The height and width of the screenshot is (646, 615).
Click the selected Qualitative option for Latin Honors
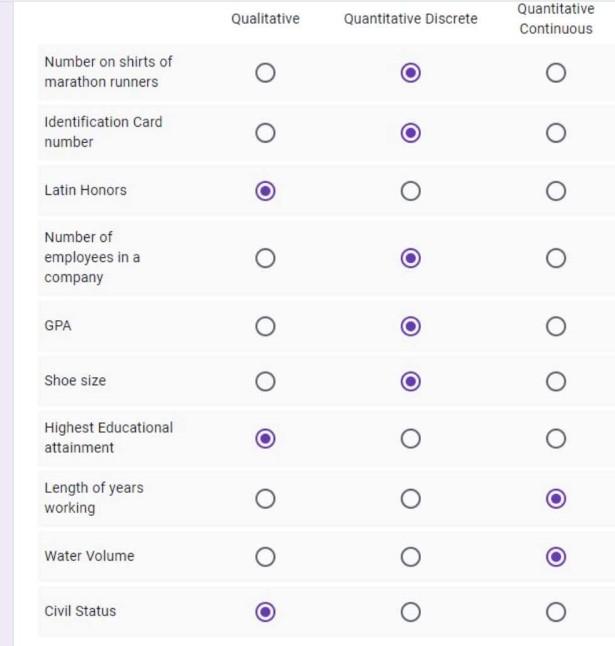(x=265, y=191)
